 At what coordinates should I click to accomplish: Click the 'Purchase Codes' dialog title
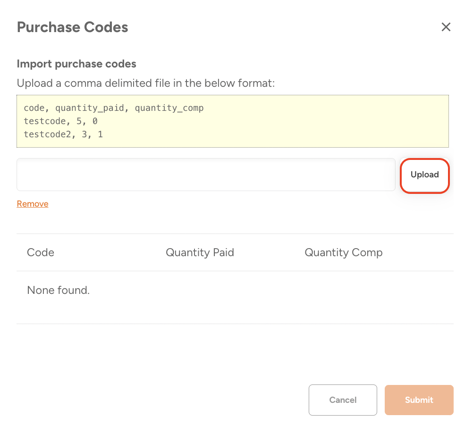click(x=72, y=27)
